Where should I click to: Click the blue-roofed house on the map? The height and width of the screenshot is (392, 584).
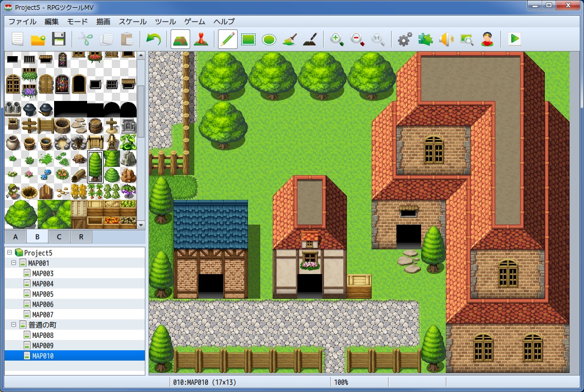point(211,249)
